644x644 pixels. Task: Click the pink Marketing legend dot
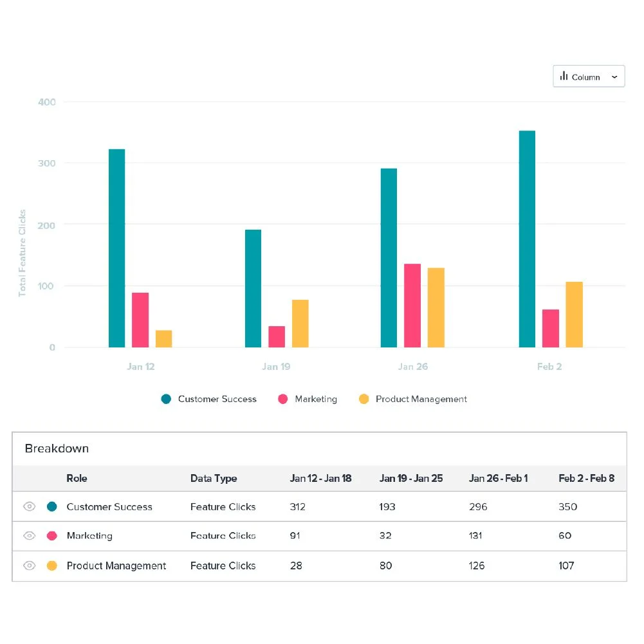pyautogui.click(x=283, y=399)
